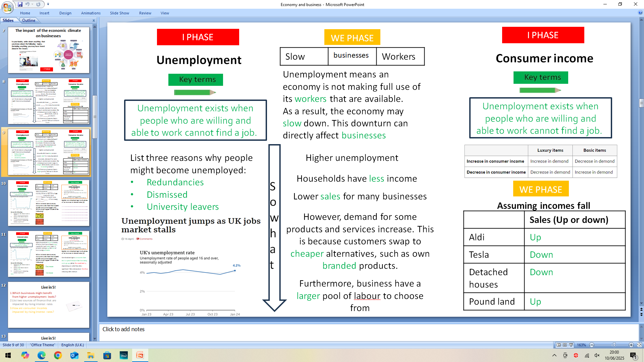This screenshot has width=644, height=362.
Task: Open the Animations ribbon tab
Action: 91,13
